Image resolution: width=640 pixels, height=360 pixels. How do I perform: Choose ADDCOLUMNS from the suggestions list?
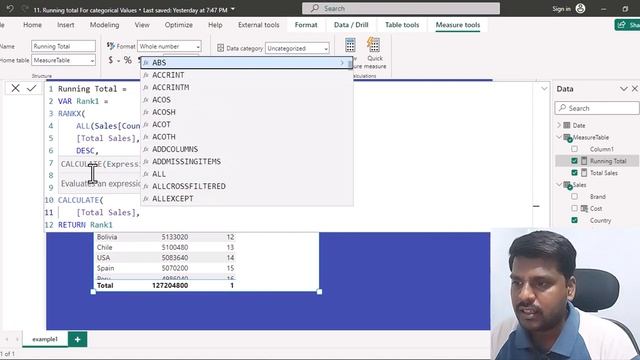pyautogui.click(x=247, y=149)
